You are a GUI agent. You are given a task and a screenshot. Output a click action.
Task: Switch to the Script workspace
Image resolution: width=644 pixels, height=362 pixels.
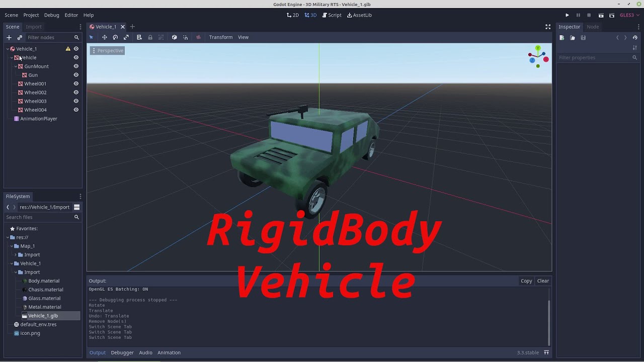[x=332, y=15]
